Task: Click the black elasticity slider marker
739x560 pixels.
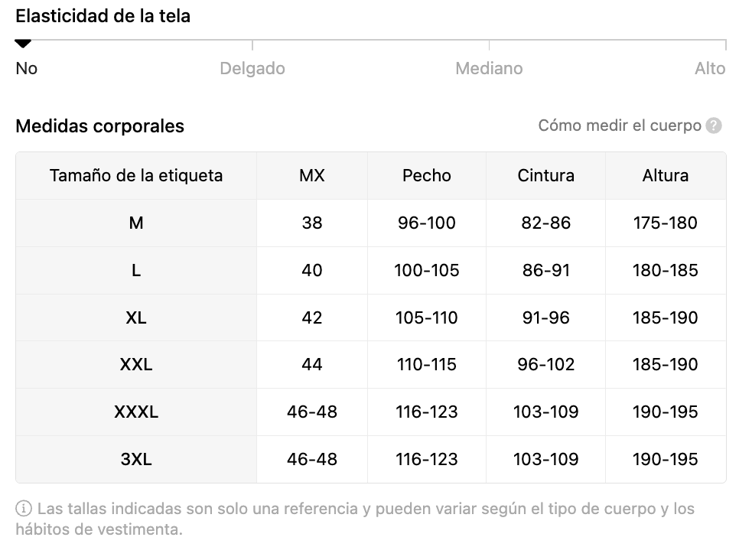Action: pos(23,44)
